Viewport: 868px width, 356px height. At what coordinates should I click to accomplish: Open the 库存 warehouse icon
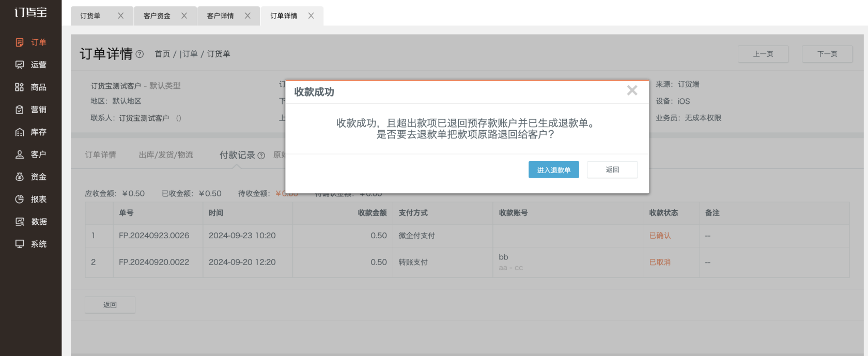[20, 132]
